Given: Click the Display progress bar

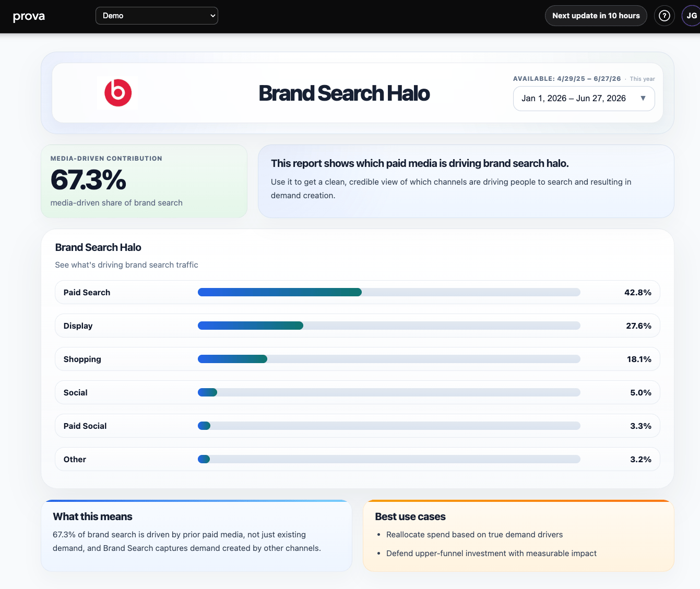Looking at the screenshot, I should pos(389,326).
